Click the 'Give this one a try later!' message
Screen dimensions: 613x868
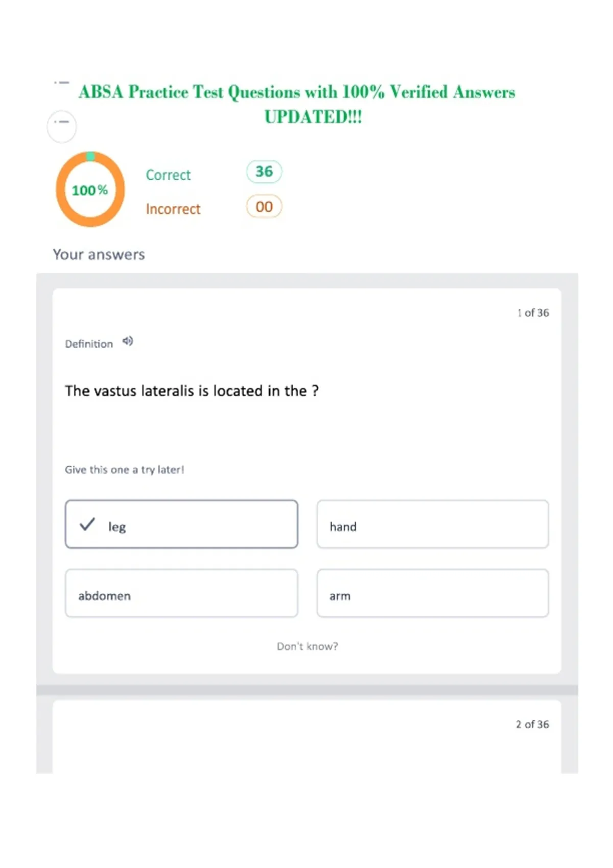[124, 470]
